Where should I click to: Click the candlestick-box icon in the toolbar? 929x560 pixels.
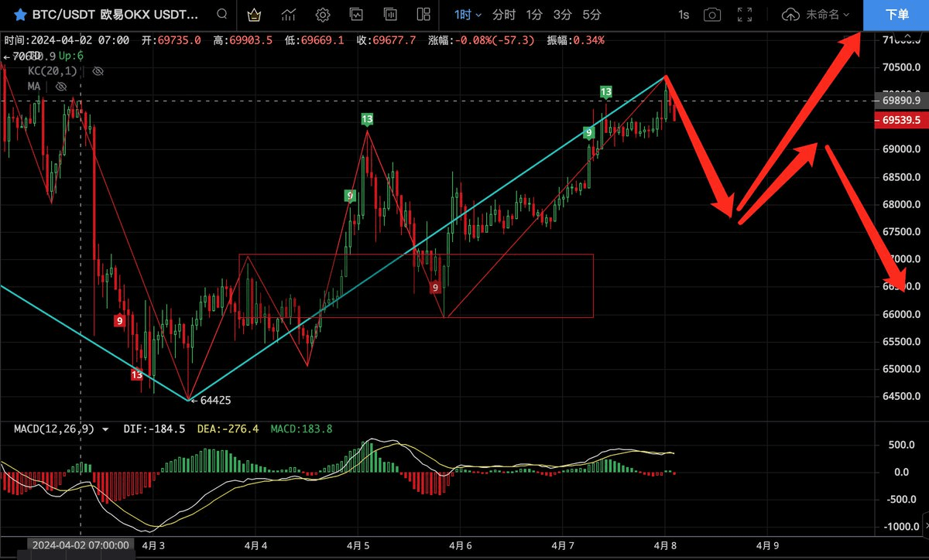click(x=390, y=15)
